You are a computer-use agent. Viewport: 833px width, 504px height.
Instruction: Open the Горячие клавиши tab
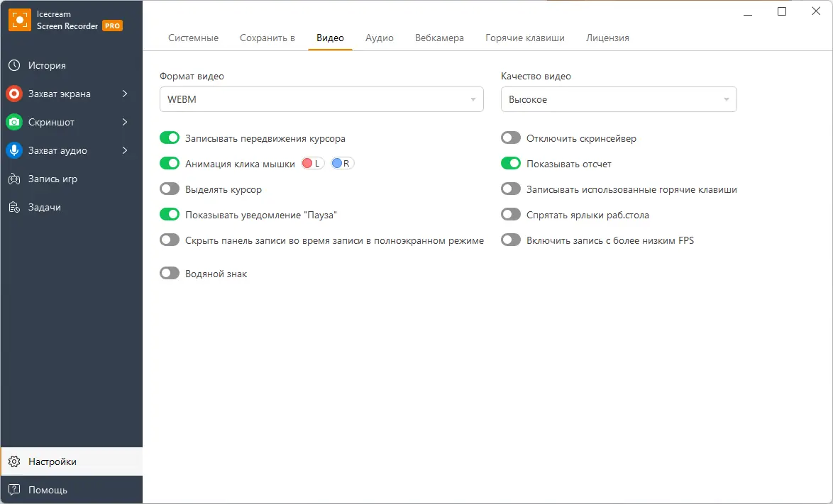(525, 38)
